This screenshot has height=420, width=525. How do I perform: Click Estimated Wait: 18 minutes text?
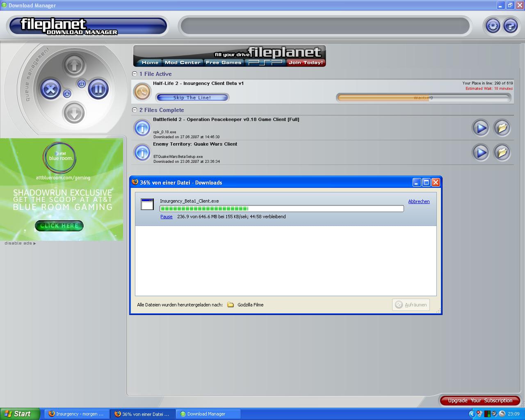pyautogui.click(x=489, y=89)
